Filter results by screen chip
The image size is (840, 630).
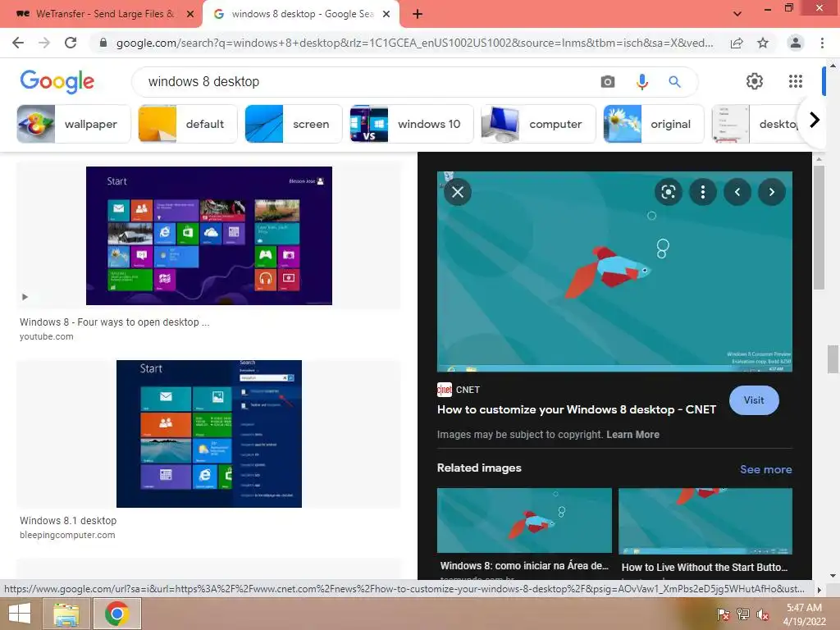[x=294, y=124]
